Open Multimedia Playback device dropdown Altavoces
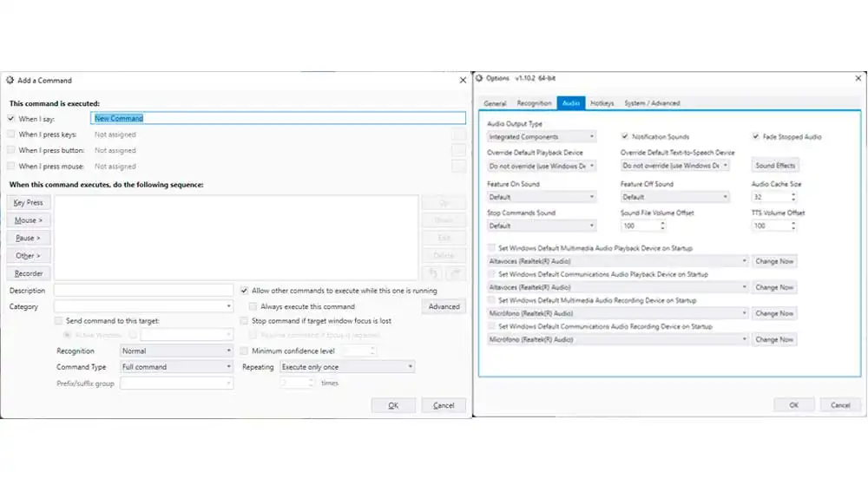This screenshot has width=868, height=492. coord(618,261)
